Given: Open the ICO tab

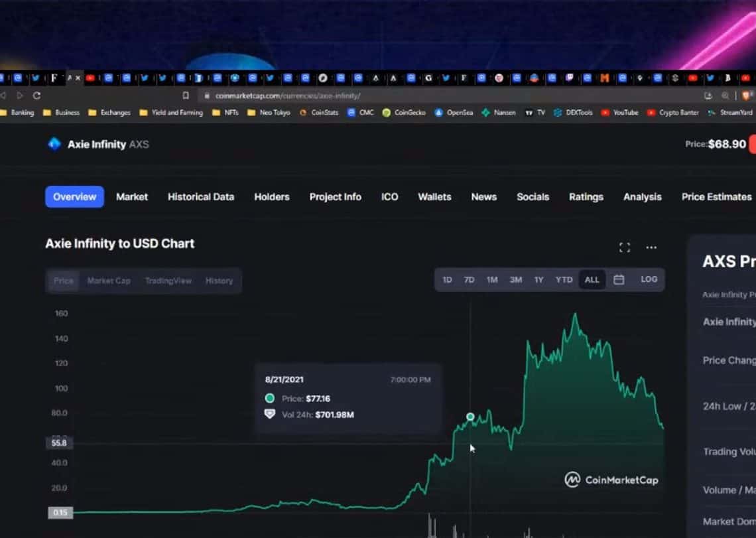Looking at the screenshot, I should point(389,197).
